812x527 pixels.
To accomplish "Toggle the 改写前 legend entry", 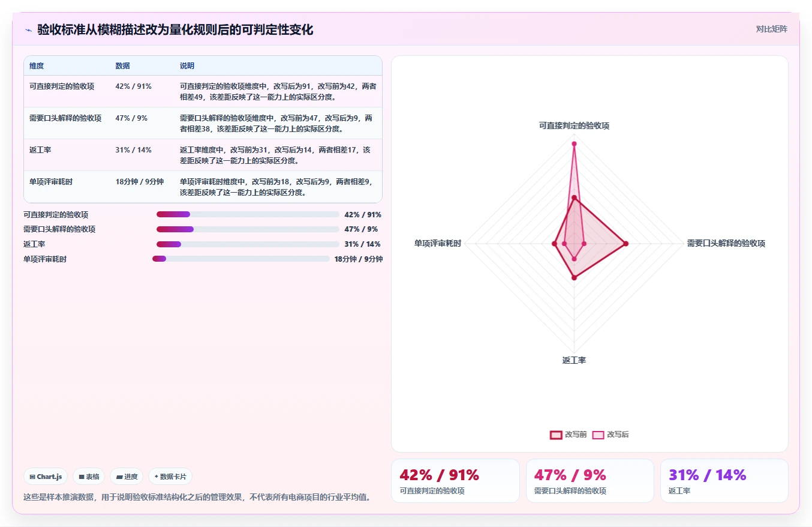I will coord(569,435).
